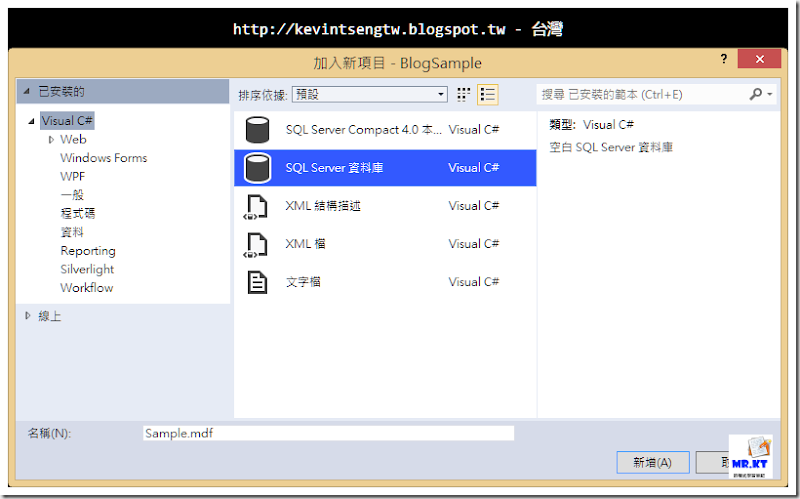
Task: Click the 新增(A) button
Action: [653, 463]
